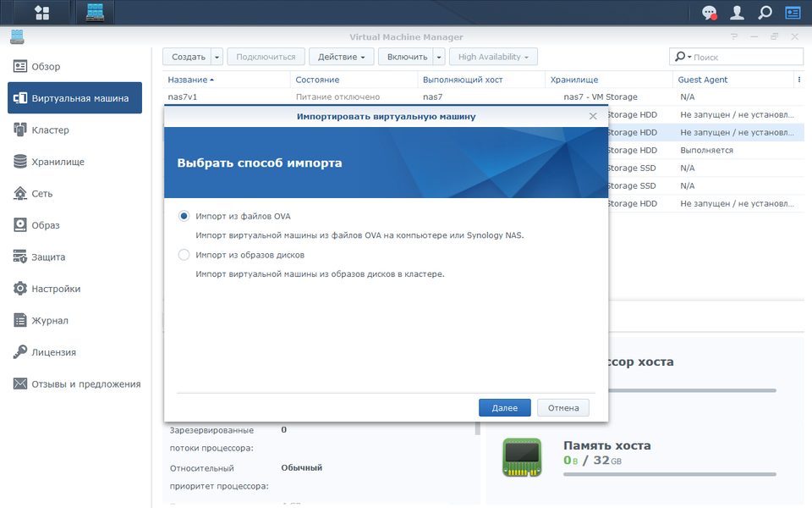Expand the Создать dropdown arrow

pos(217,57)
